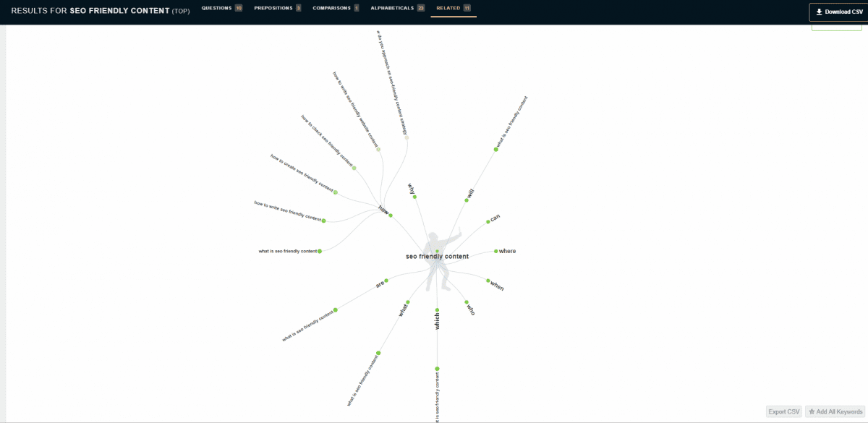Click the central hub node of the keyword wheel
Image resolution: width=868 pixels, height=423 pixels.
[x=437, y=249]
